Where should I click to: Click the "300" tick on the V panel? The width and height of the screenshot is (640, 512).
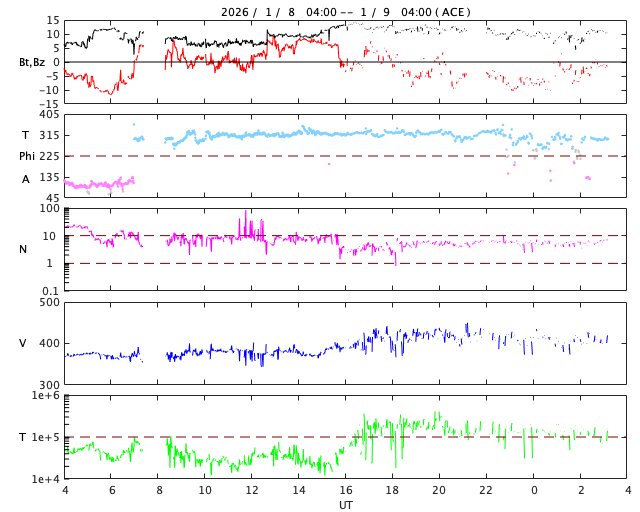(49, 385)
